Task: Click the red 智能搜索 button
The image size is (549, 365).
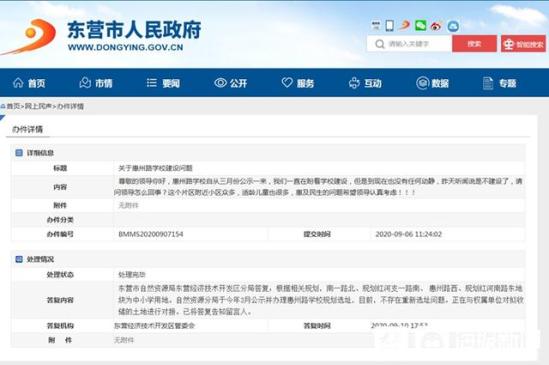Action: click(x=523, y=44)
